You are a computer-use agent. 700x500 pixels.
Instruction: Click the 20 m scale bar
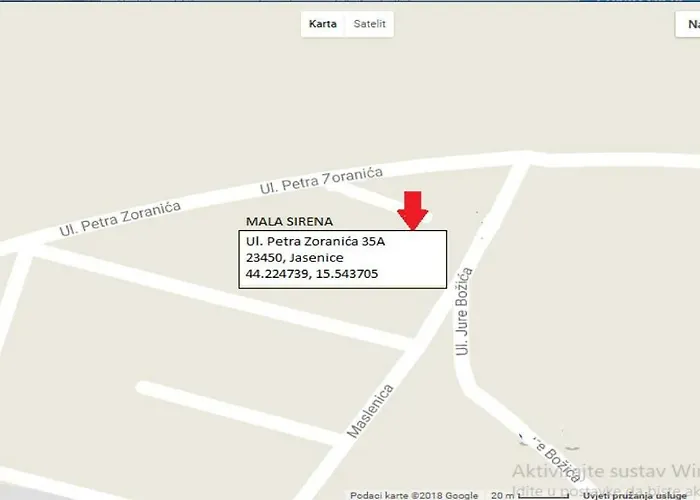pyautogui.click(x=531, y=495)
